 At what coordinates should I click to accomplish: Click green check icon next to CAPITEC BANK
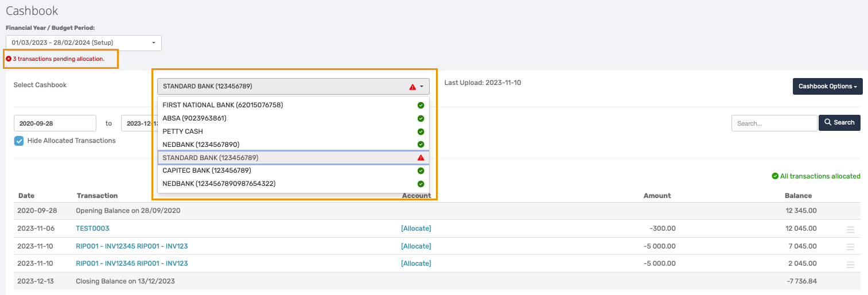click(421, 170)
